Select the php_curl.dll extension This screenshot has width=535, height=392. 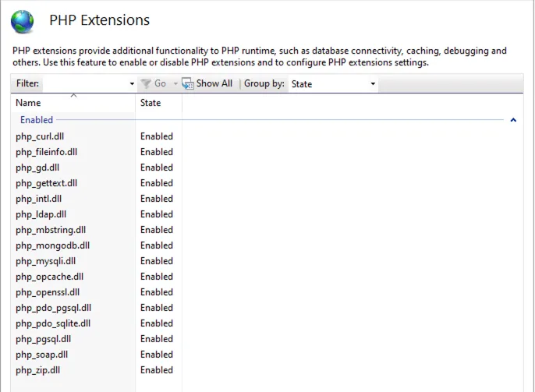[x=40, y=136]
